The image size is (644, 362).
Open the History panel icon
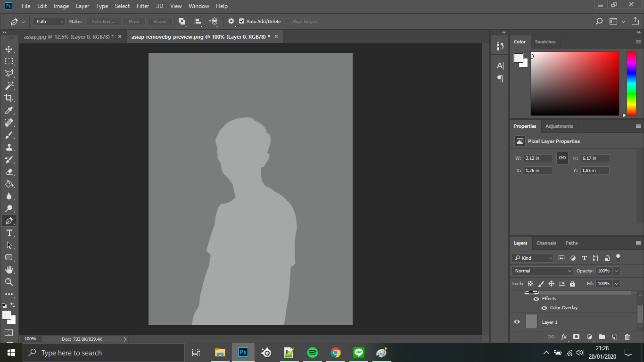(500, 46)
